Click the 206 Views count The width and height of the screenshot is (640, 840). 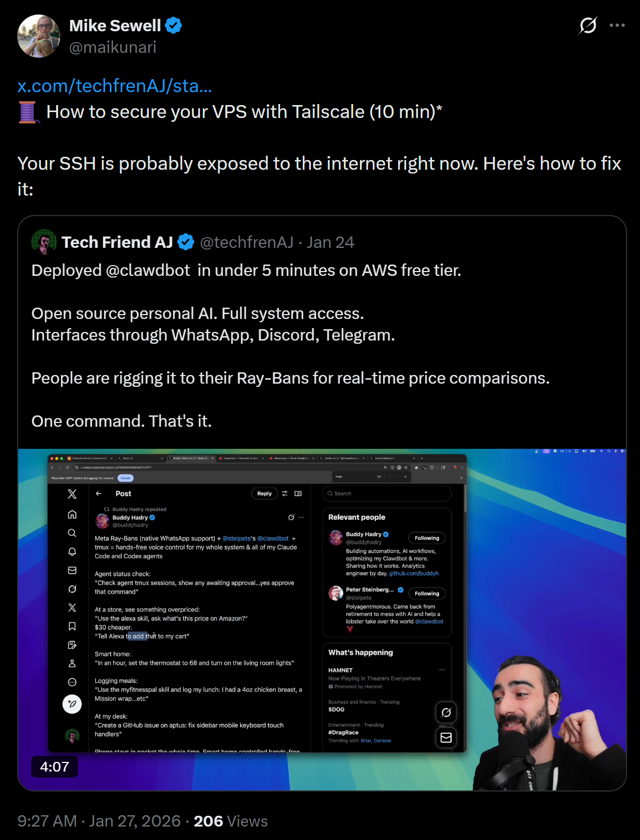point(231,821)
